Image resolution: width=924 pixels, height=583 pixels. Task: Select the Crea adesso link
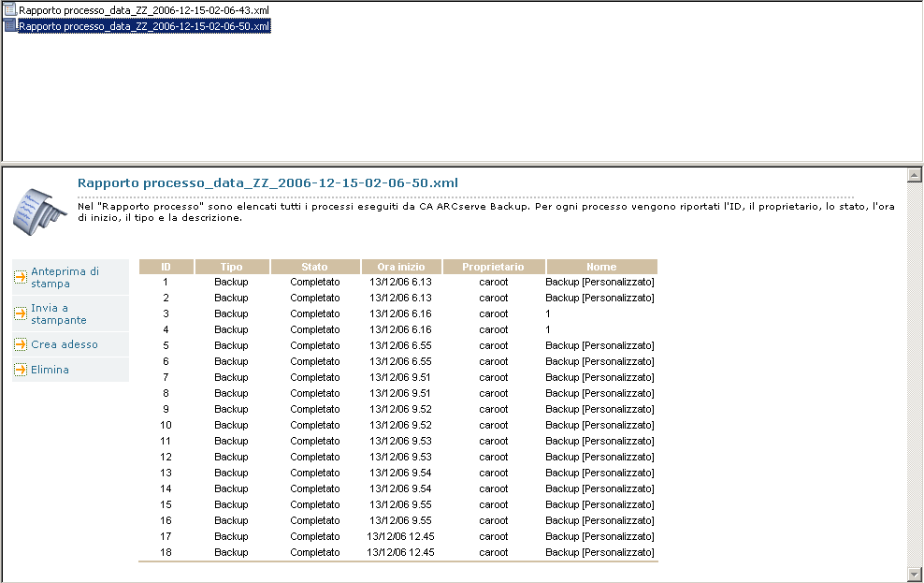[65, 344]
